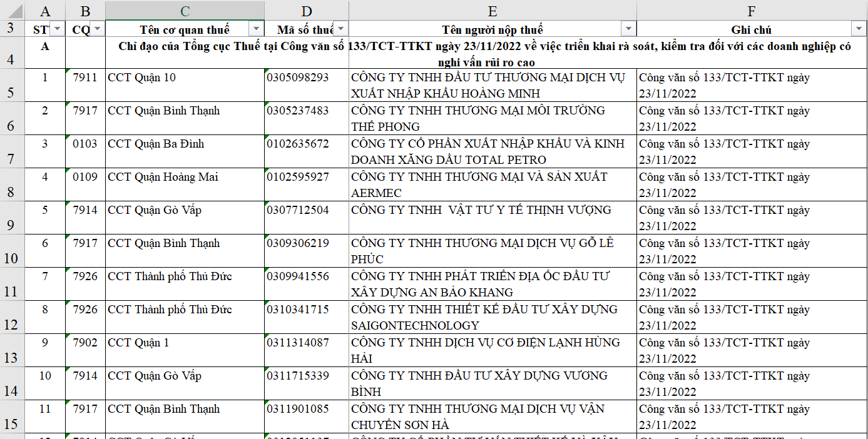The width and height of the screenshot is (868, 439).
Task: Open filter dropdown for Tên người nộp thuế
Action: (x=628, y=29)
